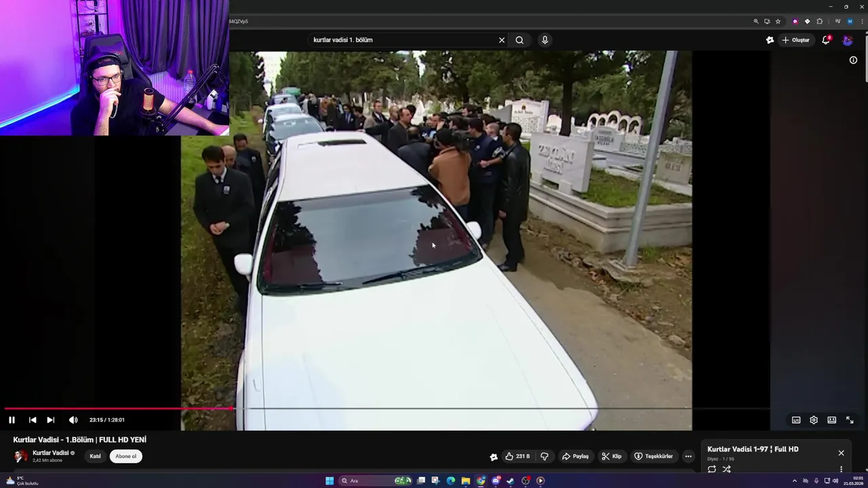Image resolution: width=868 pixels, height=488 pixels.
Task: Create a clip with Klip button
Action: click(x=611, y=456)
